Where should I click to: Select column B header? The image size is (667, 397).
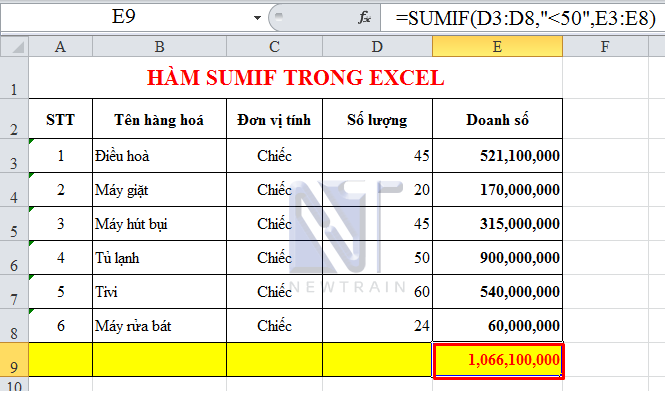(160, 46)
